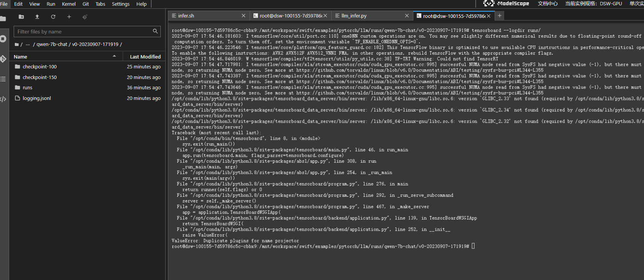Click the checkpoint-150 folder icon
Image resolution: width=644 pixels, height=280 pixels.
click(x=17, y=77)
